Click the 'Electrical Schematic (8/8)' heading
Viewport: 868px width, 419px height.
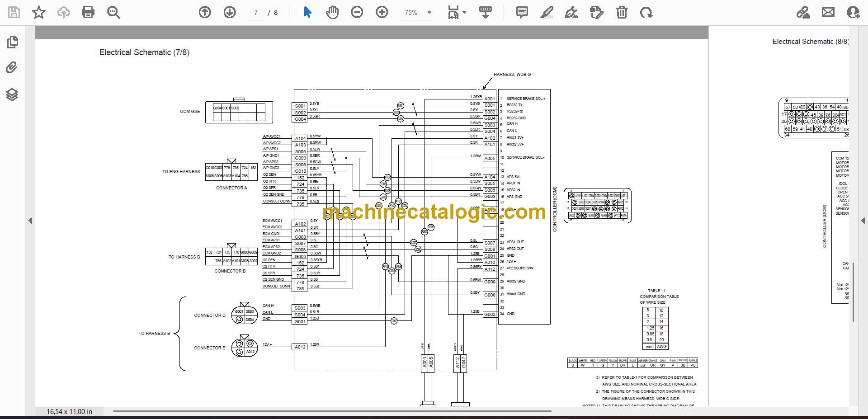(x=810, y=42)
